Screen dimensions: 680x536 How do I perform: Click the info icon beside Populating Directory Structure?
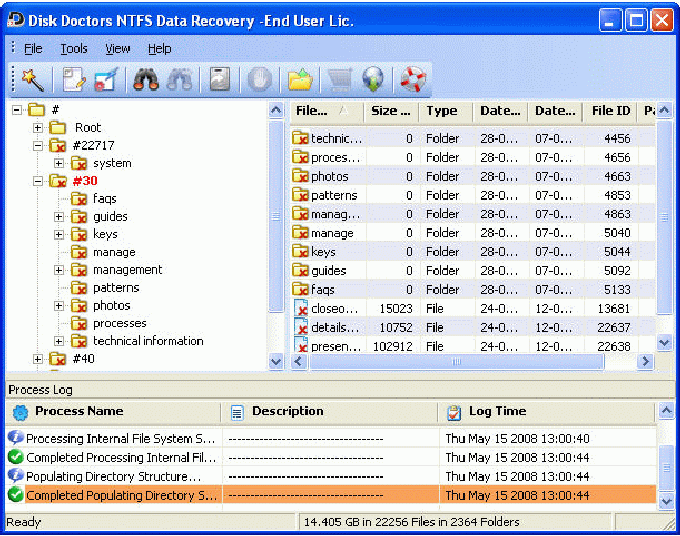[15, 475]
